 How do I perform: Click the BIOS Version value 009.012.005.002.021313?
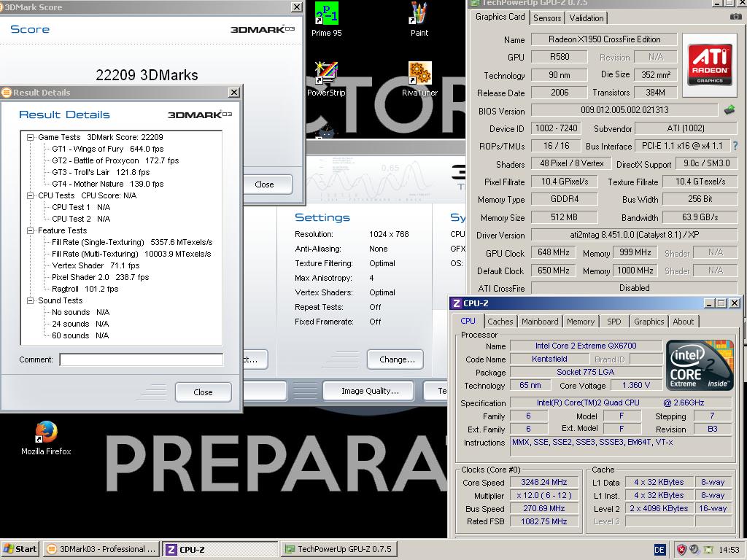click(624, 110)
